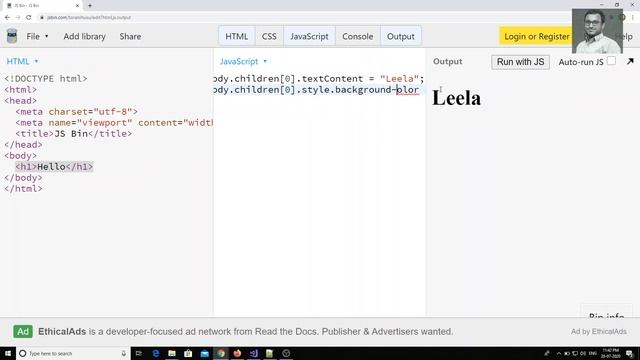Click the h1 Hello line in HTML
This screenshot has height=360, width=640.
click(54, 167)
